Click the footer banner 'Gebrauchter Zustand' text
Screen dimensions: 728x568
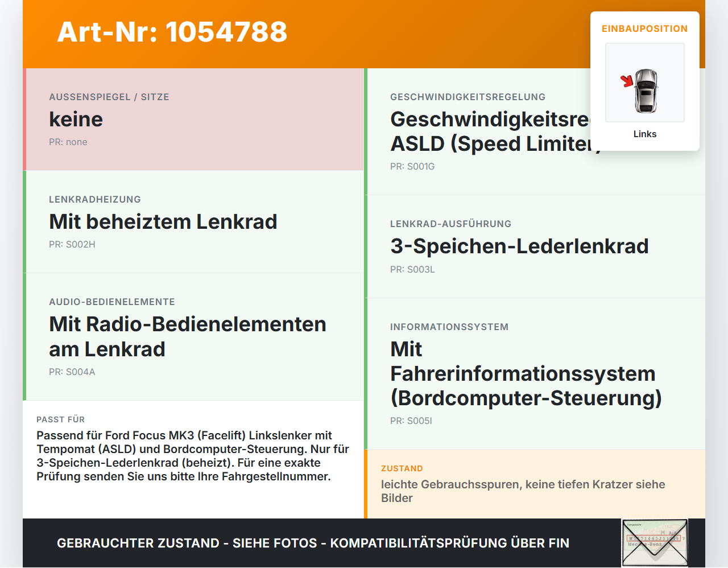tap(313, 543)
